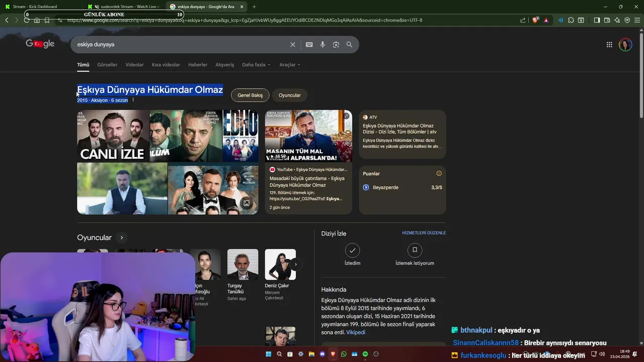
Task: Switch to the Kısa videolar tab
Action: point(166,65)
